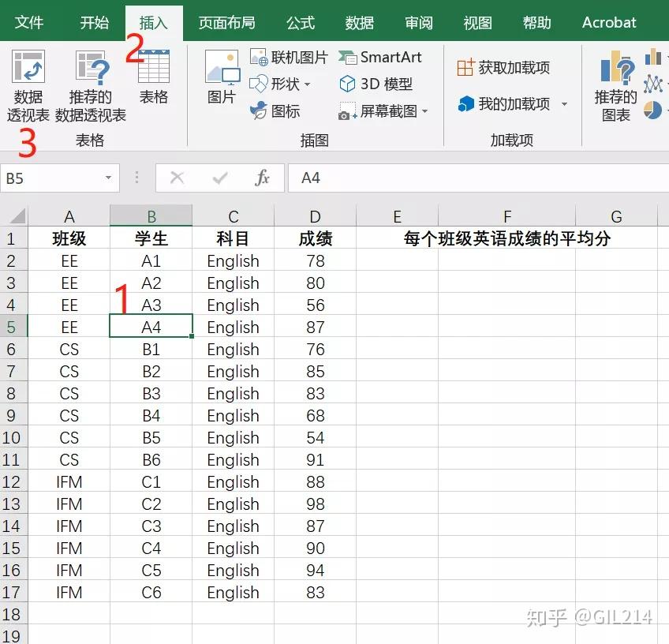The width and height of the screenshot is (669, 644).
Task: Open 推荐的图表 recommended charts
Action: [615, 86]
